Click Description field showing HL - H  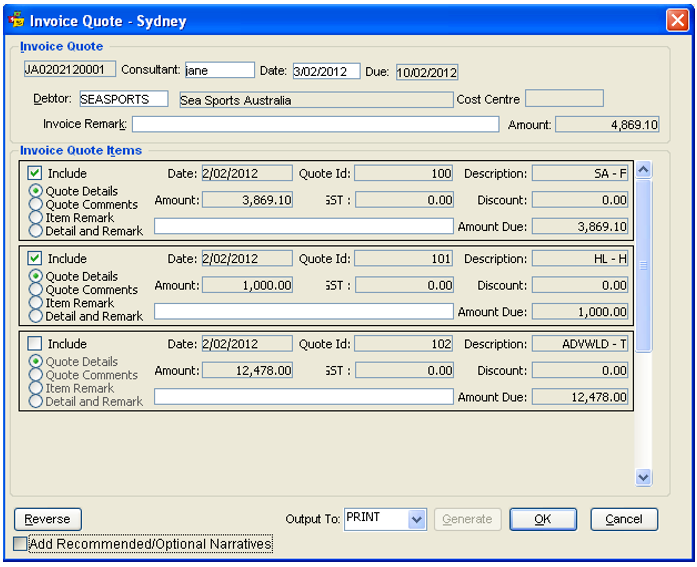580,258
